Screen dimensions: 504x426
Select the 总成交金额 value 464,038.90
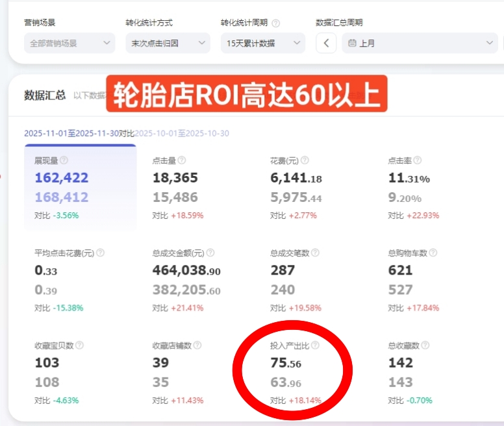[186, 271]
